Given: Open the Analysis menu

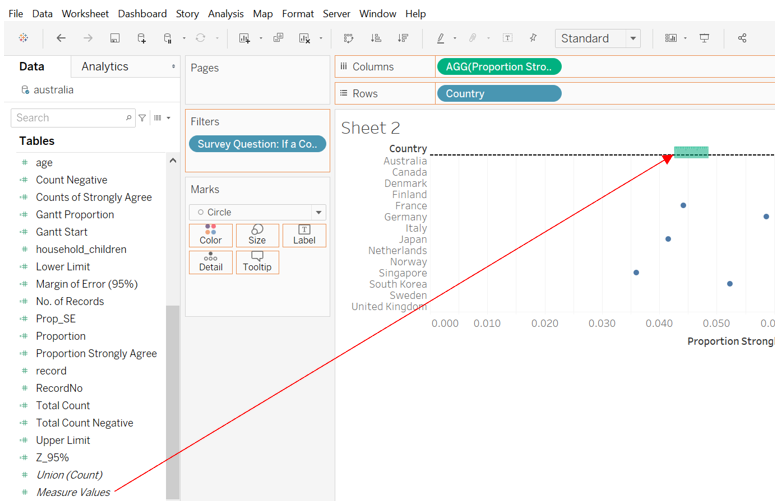Looking at the screenshot, I should pyautogui.click(x=225, y=14).
